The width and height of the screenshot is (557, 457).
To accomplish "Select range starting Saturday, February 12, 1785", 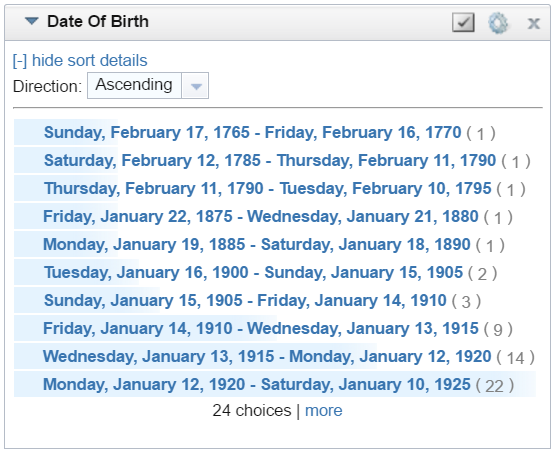I will coord(270,160).
